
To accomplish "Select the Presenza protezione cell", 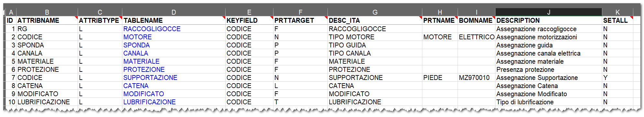I will click(x=549, y=70).
